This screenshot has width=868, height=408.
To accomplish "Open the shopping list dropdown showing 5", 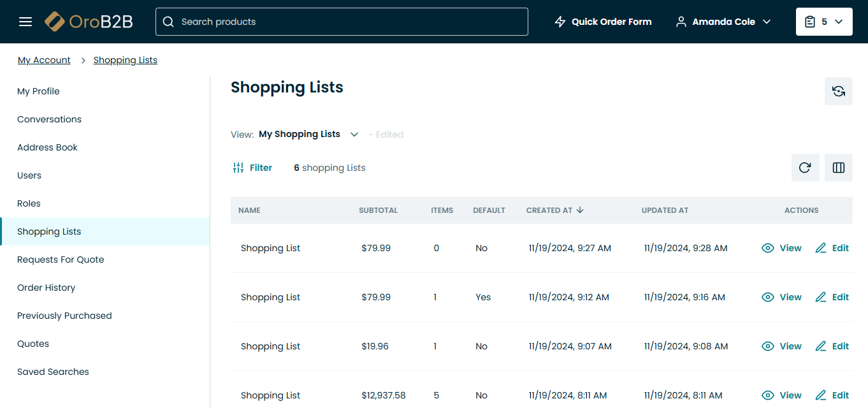I will (x=823, y=22).
